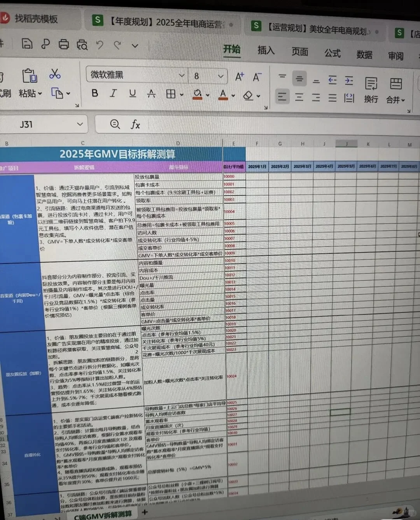Click the Cut scissors icon
Screen dimensions: 420x520
(55, 73)
